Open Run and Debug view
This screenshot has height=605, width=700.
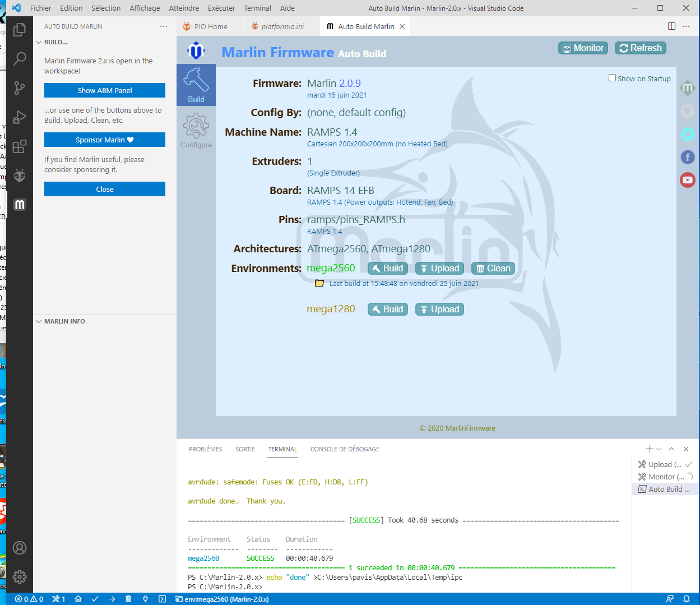[20, 117]
